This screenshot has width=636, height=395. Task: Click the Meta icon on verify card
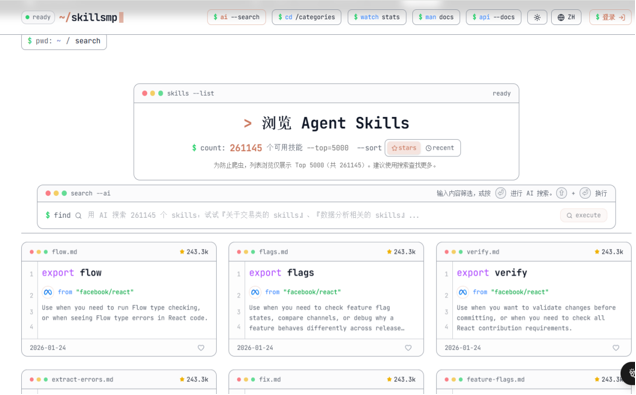pos(463,292)
